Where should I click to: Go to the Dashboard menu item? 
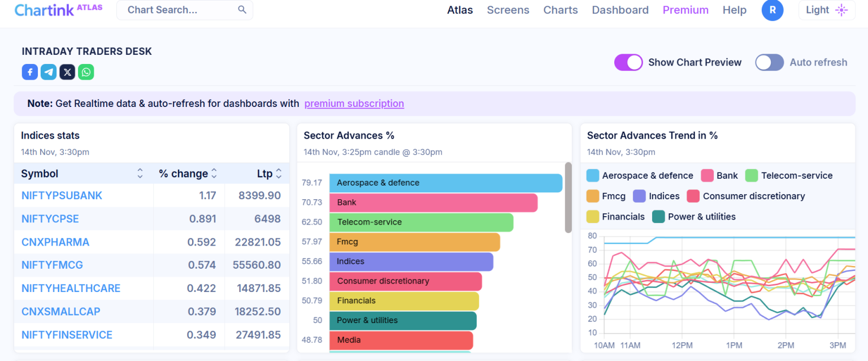coord(620,10)
